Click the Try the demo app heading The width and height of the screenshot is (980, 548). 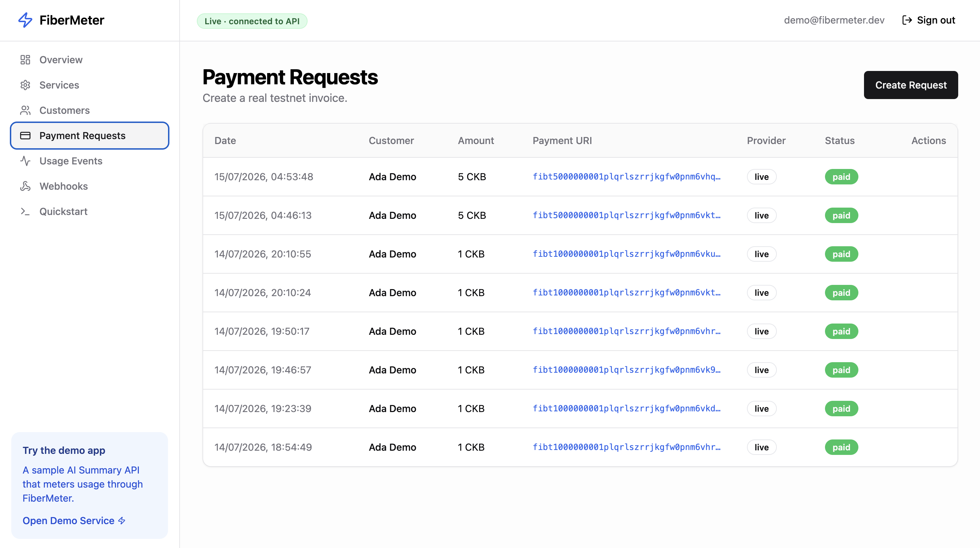click(64, 450)
